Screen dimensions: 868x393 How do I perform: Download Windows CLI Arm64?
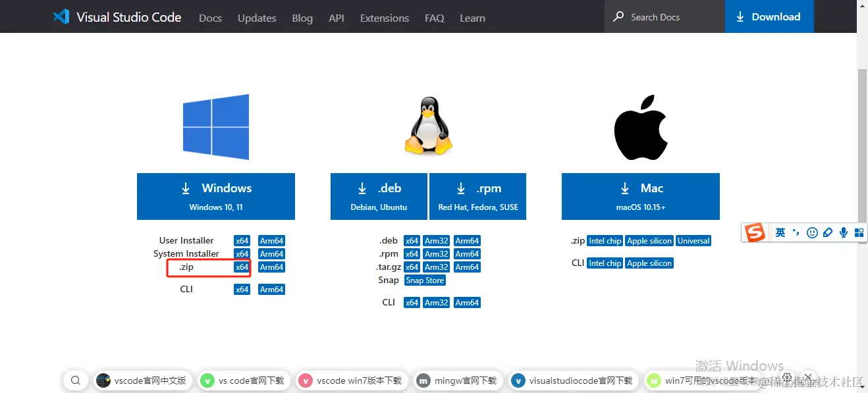tap(271, 290)
